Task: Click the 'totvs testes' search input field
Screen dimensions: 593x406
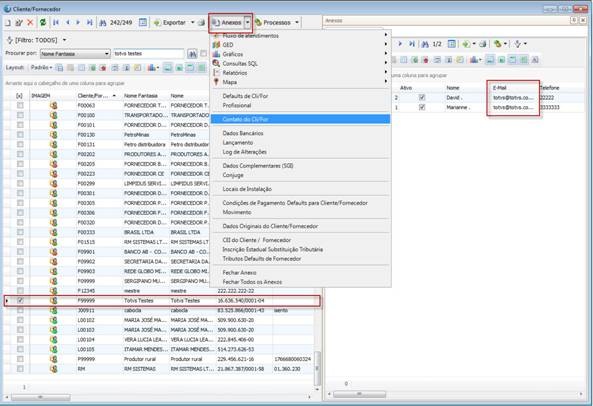Action: tap(149, 54)
